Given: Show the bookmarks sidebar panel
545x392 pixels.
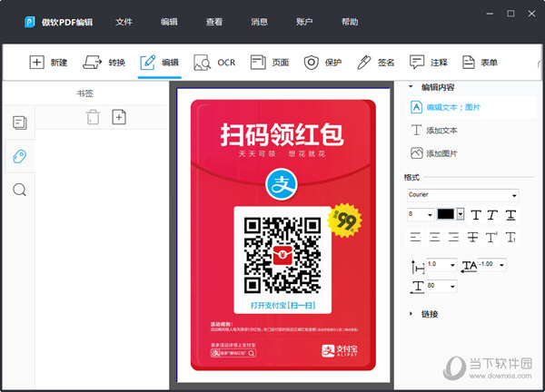Looking at the screenshot, I should [x=19, y=156].
